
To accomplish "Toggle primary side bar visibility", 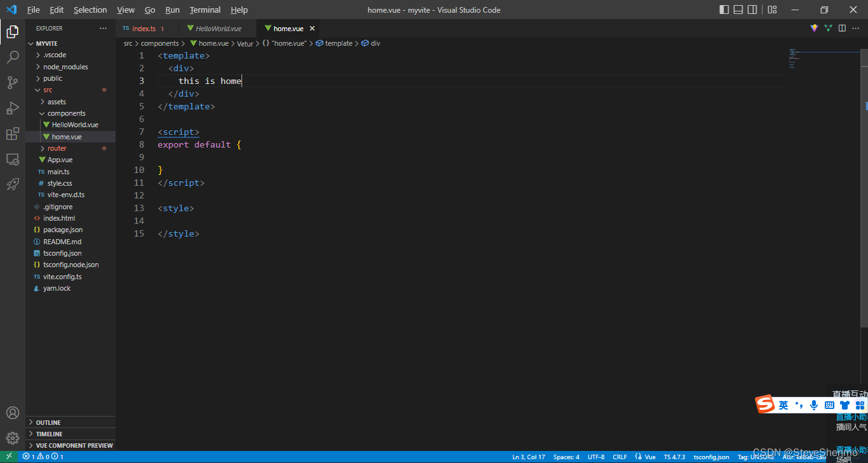I will (724, 10).
